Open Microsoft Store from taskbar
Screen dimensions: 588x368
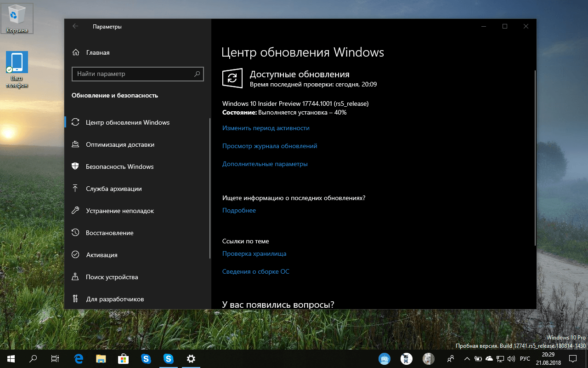pos(123,359)
